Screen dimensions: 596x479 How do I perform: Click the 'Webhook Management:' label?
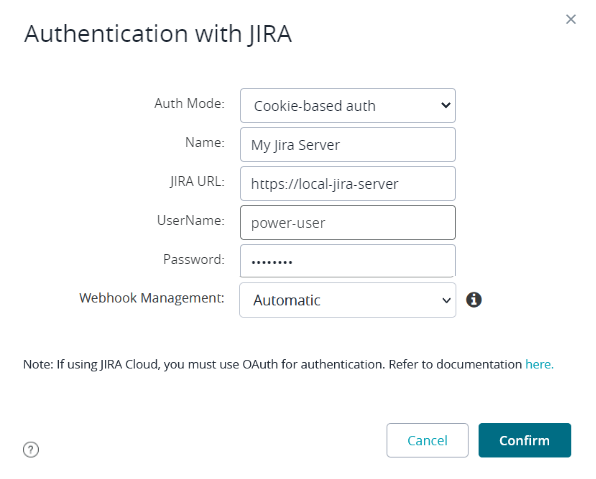[152, 298]
